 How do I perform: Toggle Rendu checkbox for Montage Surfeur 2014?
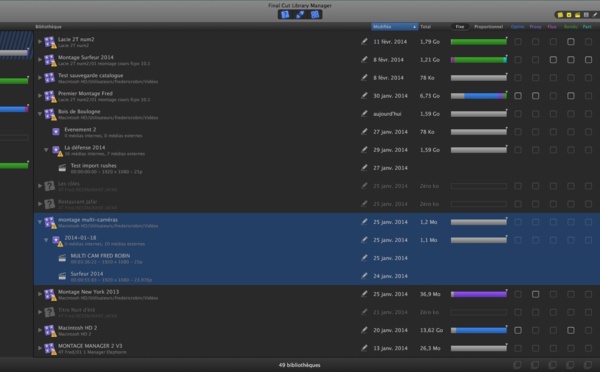(x=571, y=59)
